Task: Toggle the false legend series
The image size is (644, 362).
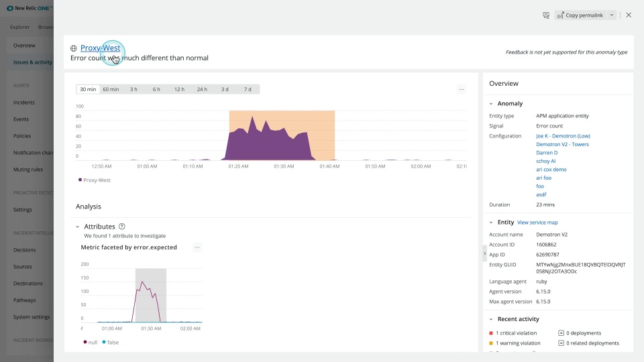Action: 111,342
